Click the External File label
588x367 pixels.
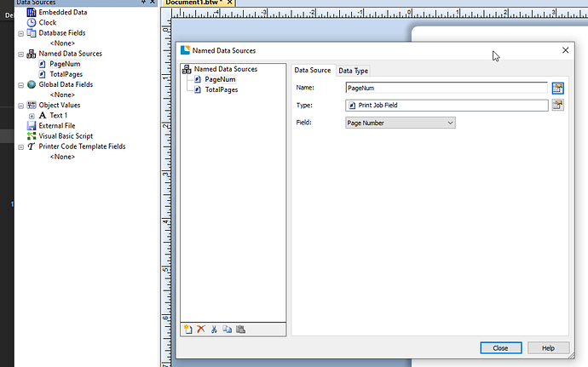click(x=57, y=126)
